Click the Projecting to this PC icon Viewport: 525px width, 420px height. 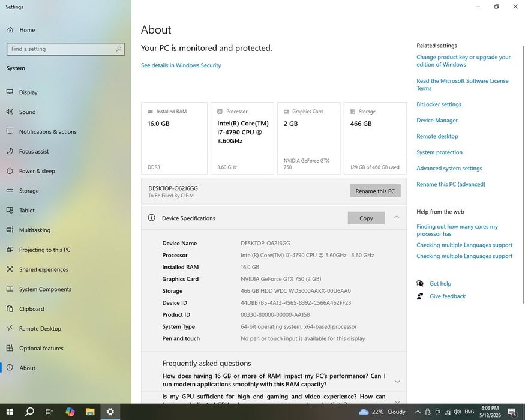[x=10, y=250]
